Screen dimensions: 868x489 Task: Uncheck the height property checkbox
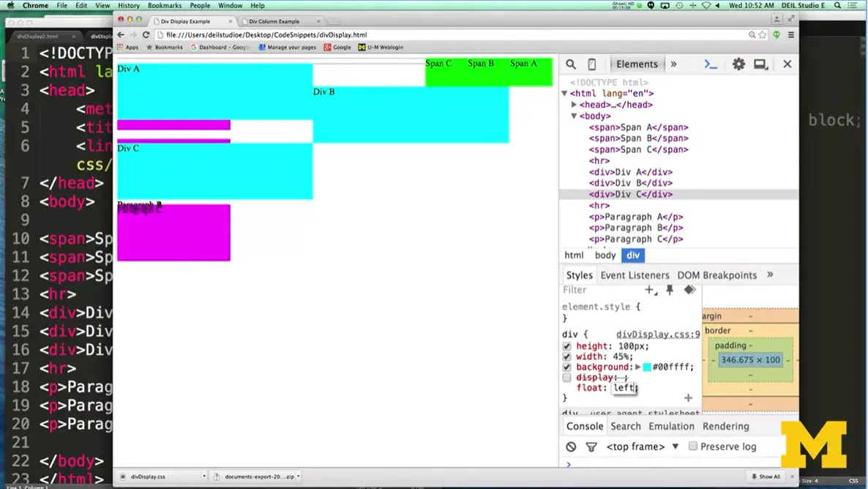tap(566, 346)
